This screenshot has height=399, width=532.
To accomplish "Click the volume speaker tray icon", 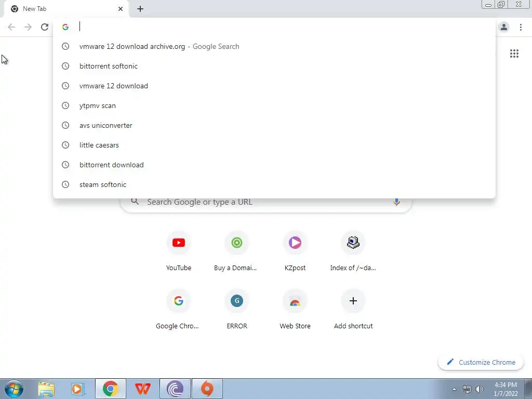I will (x=480, y=389).
